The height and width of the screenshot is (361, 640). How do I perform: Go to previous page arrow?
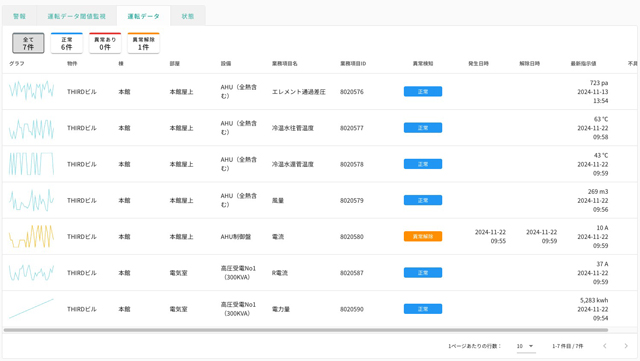604,346
